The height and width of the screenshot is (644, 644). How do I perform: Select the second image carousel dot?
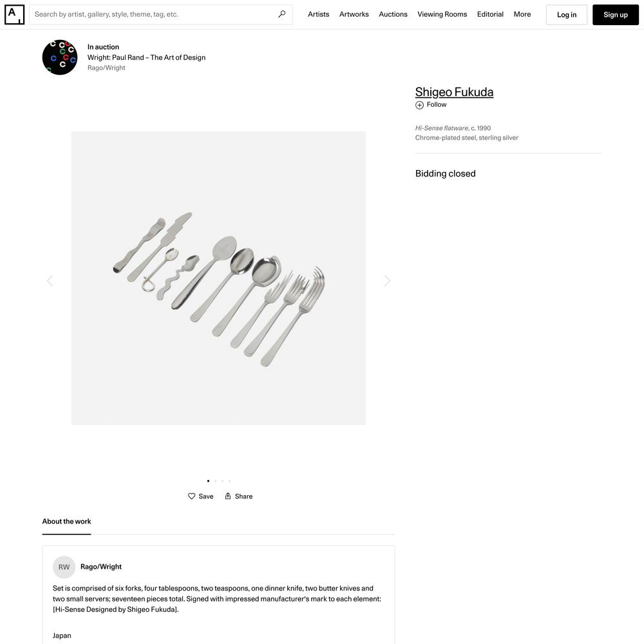click(x=215, y=481)
